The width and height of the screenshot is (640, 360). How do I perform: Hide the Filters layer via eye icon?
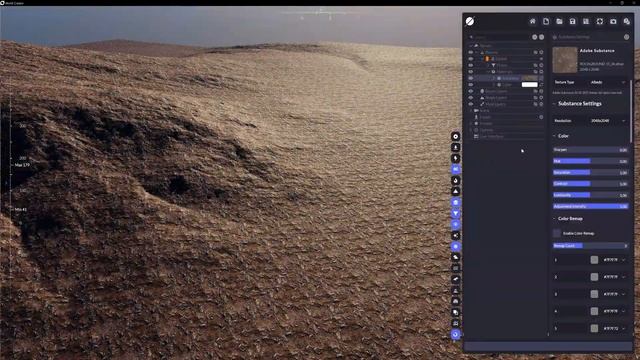(471, 65)
